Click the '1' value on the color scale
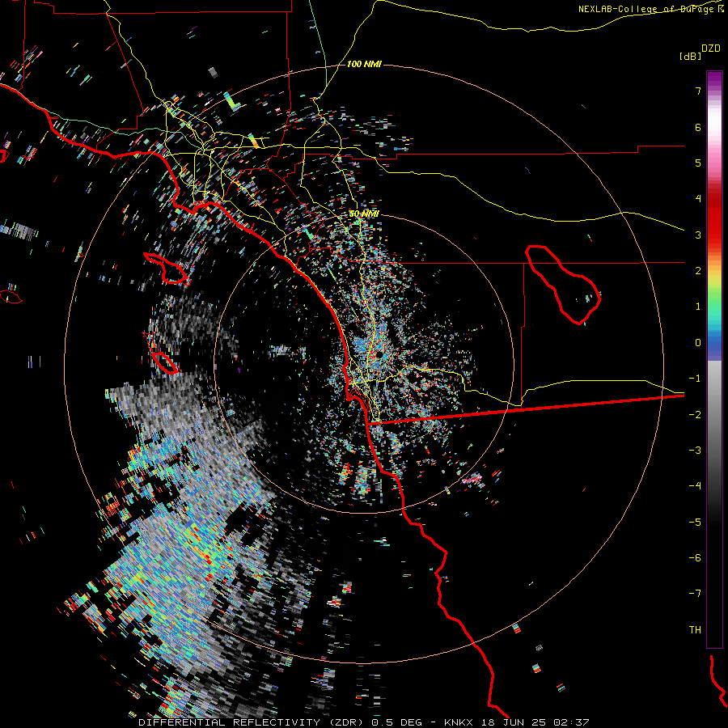 coord(698,307)
